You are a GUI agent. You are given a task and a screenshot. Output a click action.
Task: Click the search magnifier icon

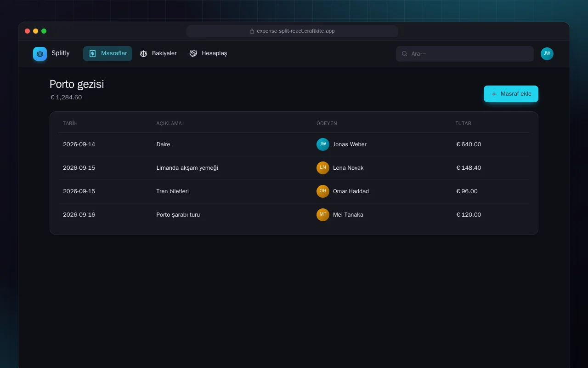[405, 54]
